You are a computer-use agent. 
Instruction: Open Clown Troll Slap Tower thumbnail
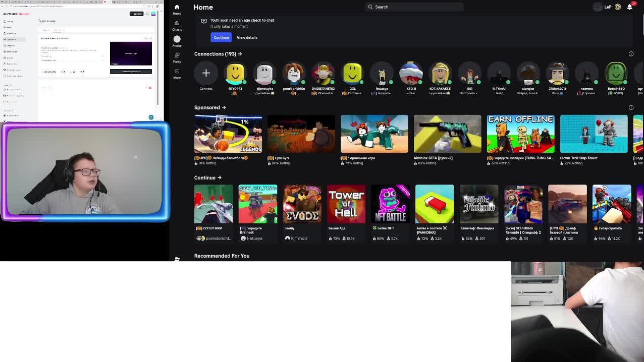(594, 134)
